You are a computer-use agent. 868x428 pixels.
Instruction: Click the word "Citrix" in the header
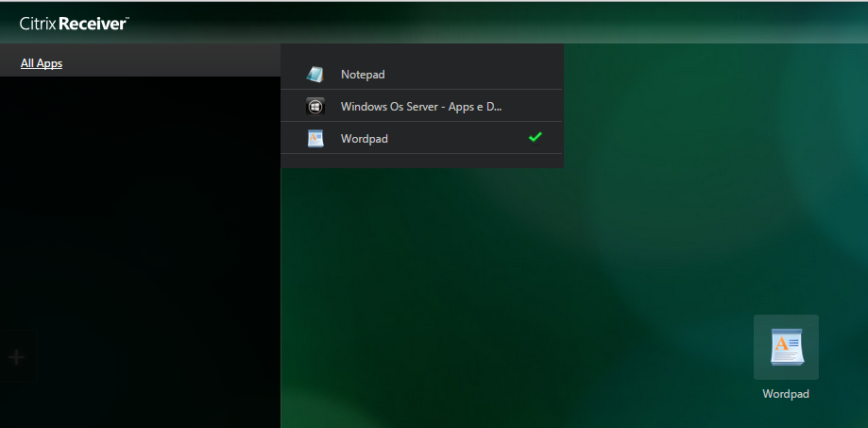point(38,24)
